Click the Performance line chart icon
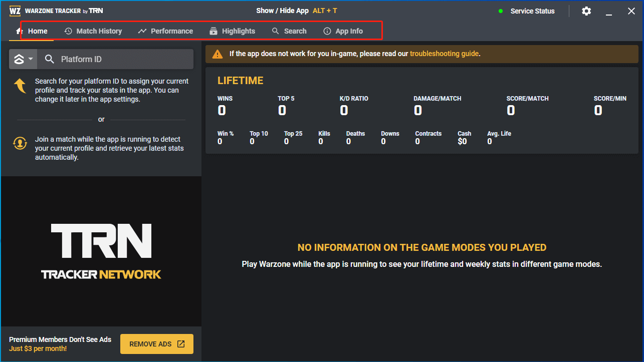The image size is (644, 362). click(142, 31)
